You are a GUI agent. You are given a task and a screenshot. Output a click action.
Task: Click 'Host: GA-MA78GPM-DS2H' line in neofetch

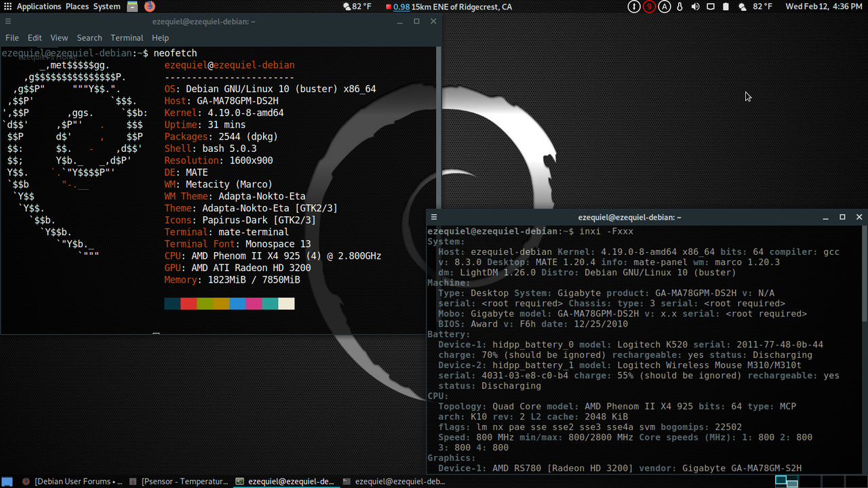[x=221, y=101]
